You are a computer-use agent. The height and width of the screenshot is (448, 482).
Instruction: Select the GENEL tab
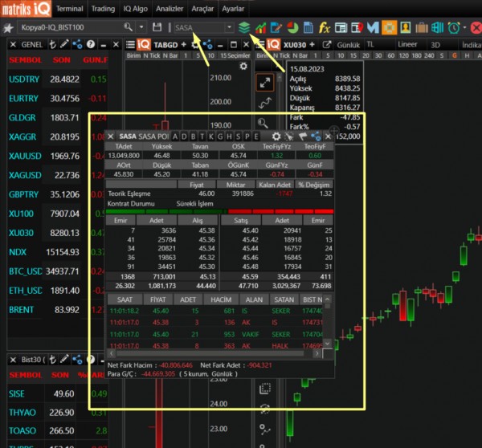click(31, 45)
